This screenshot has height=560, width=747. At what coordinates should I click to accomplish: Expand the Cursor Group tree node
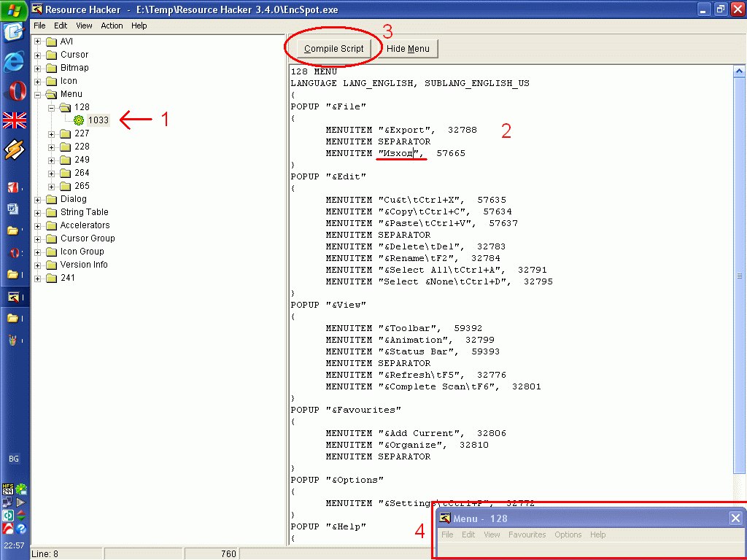[x=38, y=239]
